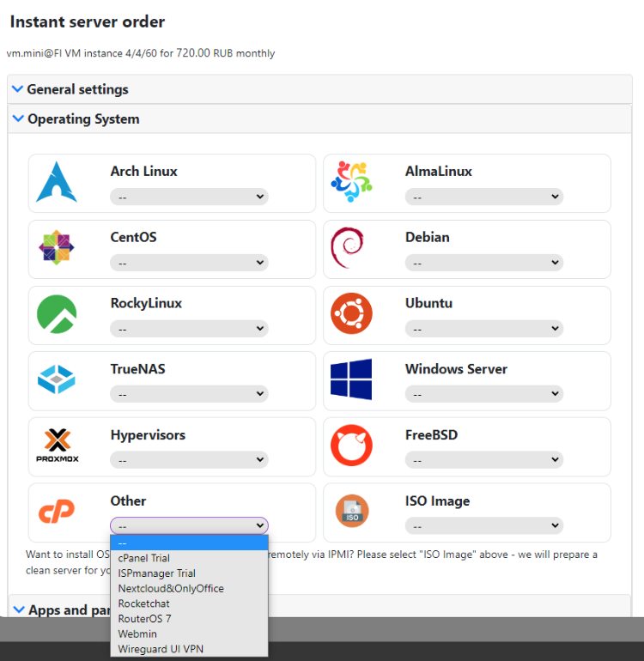
Task: Click the vm.mini@FI price description text
Action: [x=141, y=53]
